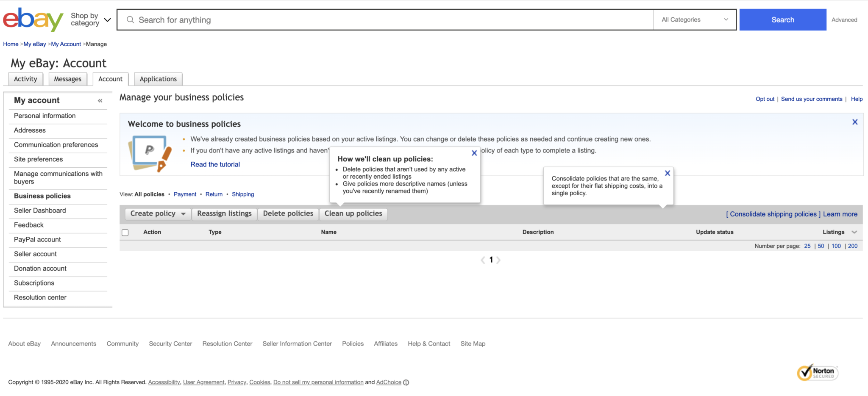Image resolution: width=868 pixels, height=396 pixels.
Task: Open the Create policy dropdown
Action: pyautogui.click(x=158, y=214)
